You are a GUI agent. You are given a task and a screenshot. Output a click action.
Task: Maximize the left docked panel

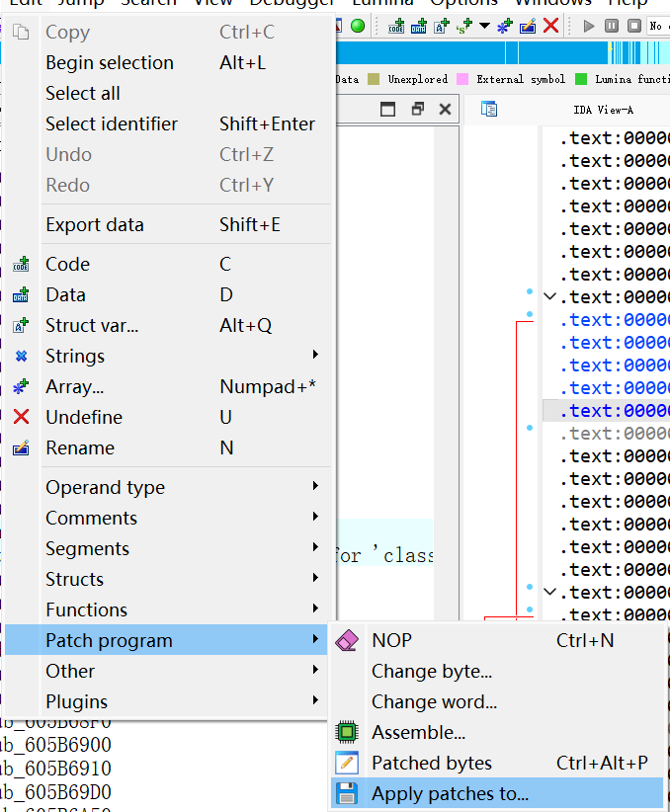pyautogui.click(x=387, y=110)
